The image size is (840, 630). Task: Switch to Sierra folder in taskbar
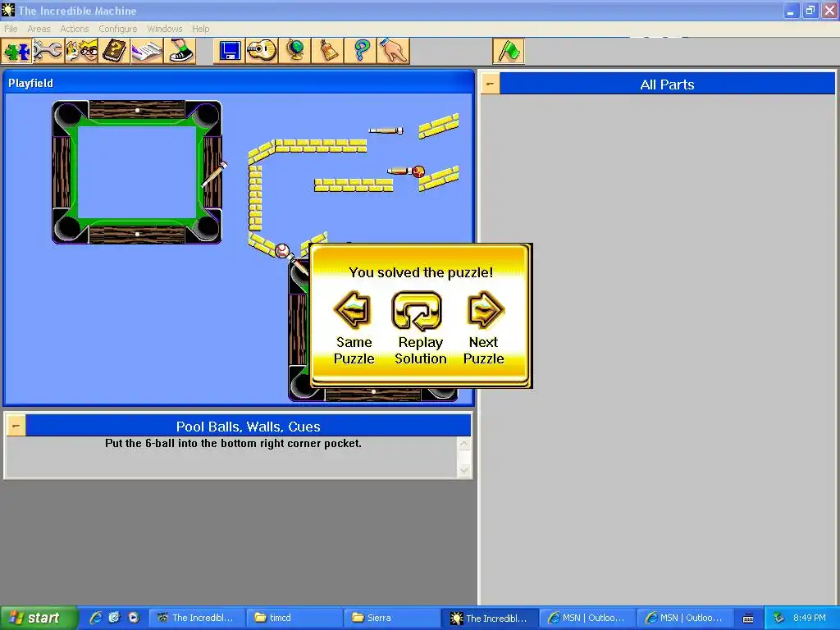coord(392,618)
